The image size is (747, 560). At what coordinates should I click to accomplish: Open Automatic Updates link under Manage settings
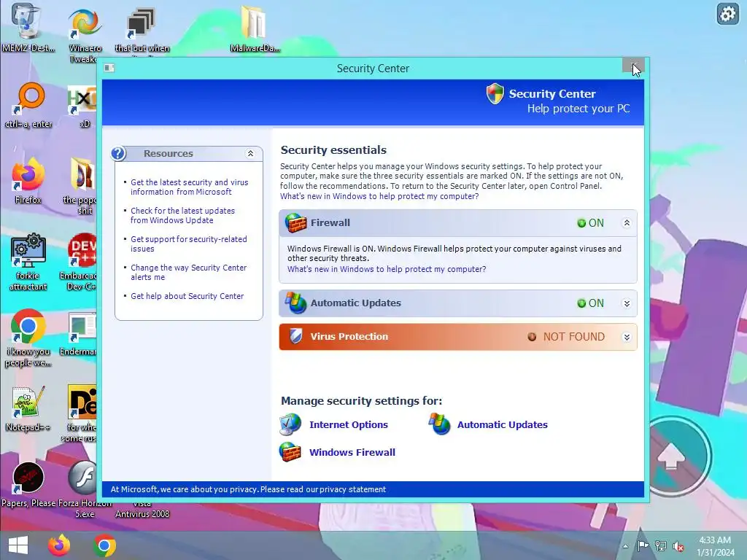502,425
